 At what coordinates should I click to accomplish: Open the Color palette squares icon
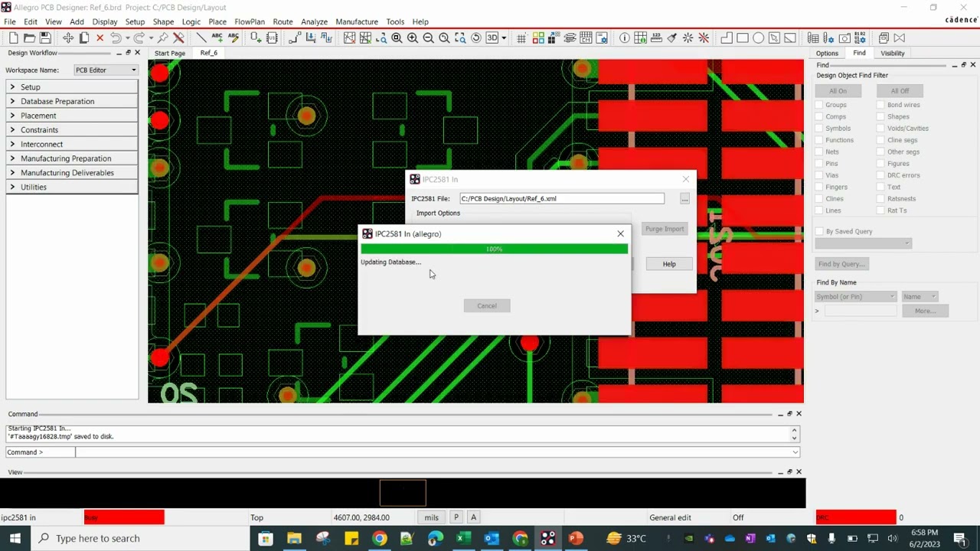(538, 37)
